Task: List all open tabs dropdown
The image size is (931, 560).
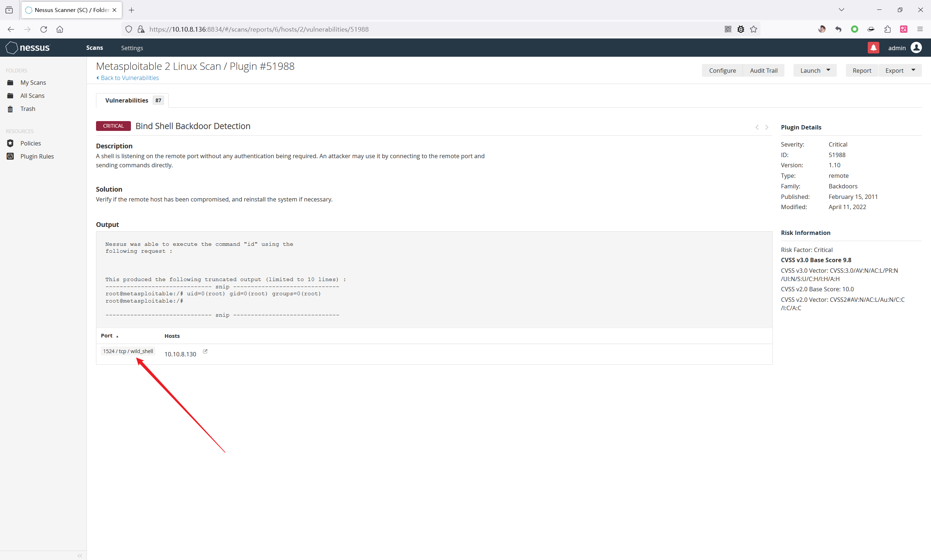Action: tap(841, 10)
